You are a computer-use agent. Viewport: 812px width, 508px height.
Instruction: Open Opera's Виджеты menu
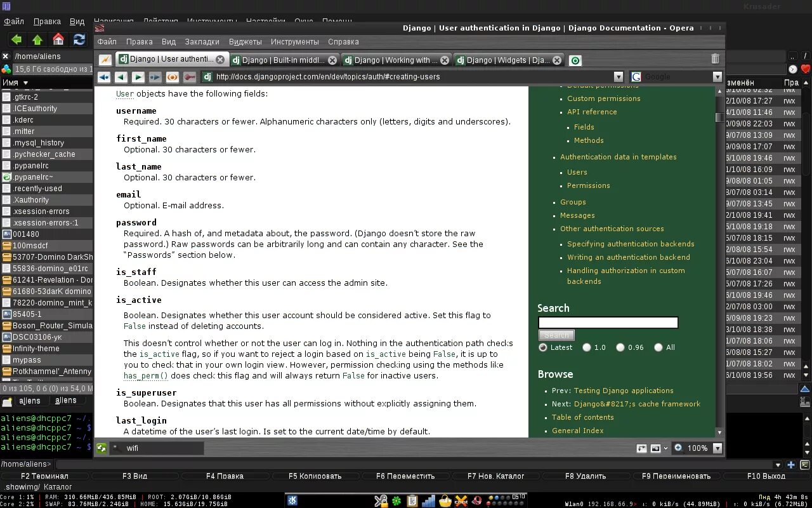click(x=245, y=42)
